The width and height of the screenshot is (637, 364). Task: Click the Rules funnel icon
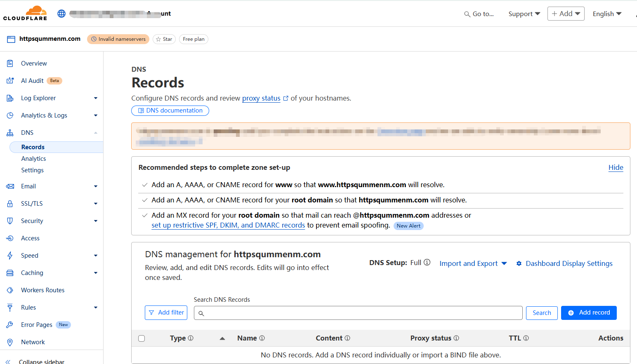click(x=10, y=308)
